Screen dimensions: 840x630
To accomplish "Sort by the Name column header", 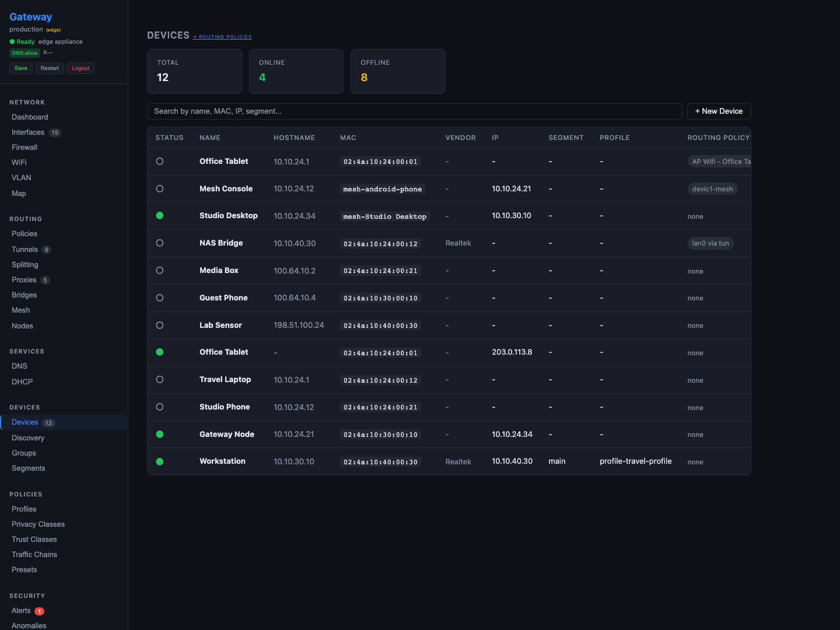I will (210, 138).
